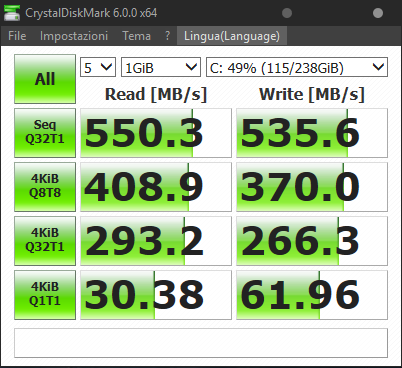Open the ? help menu
Image resolution: width=402 pixels, height=368 pixels.
(167, 36)
